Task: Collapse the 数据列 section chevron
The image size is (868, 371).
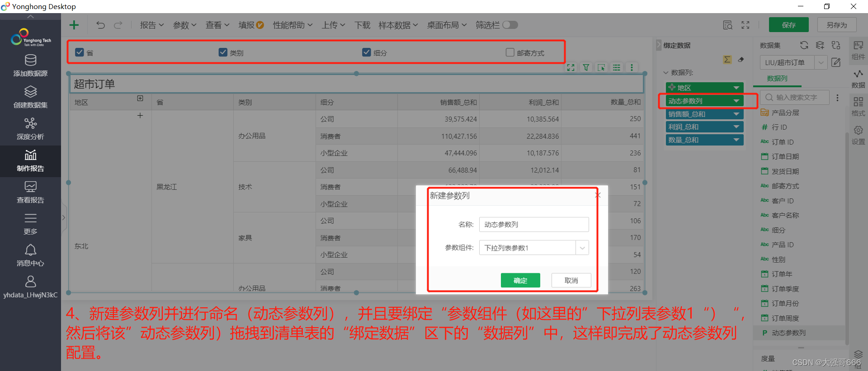Action: point(665,72)
